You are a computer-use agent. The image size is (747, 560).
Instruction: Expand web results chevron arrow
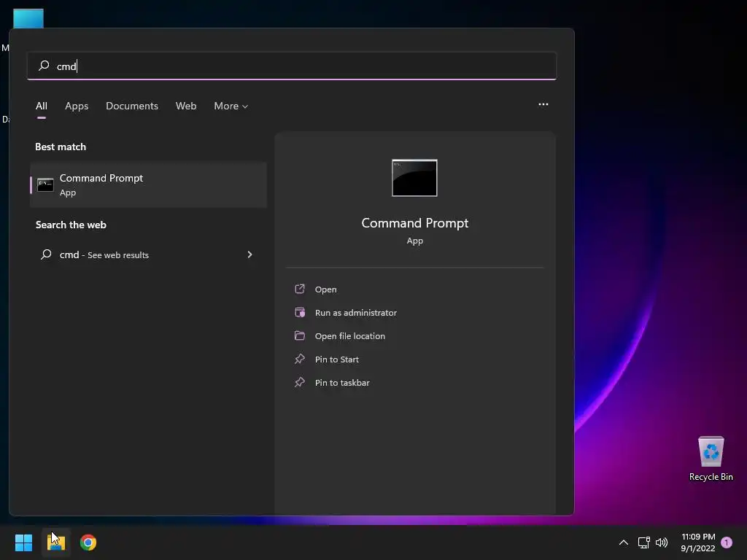pyautogui.click(x=249, y=254)
